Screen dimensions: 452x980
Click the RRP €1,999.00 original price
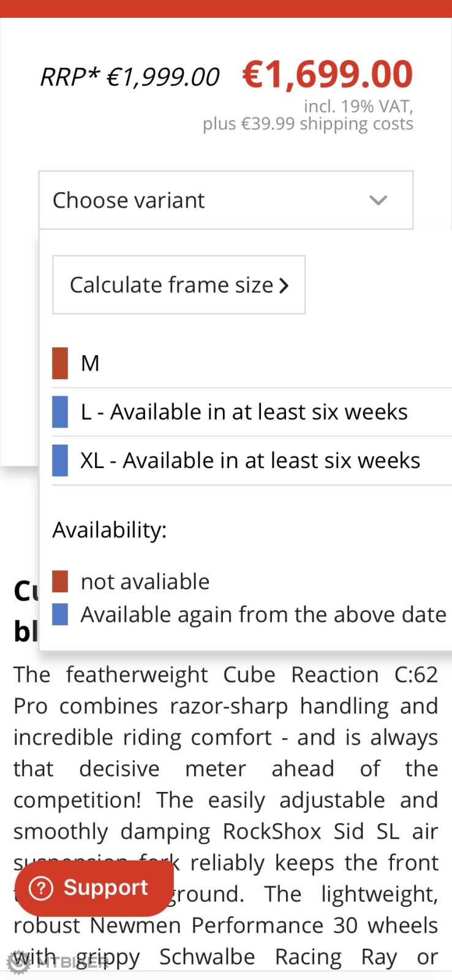[130, 77]
